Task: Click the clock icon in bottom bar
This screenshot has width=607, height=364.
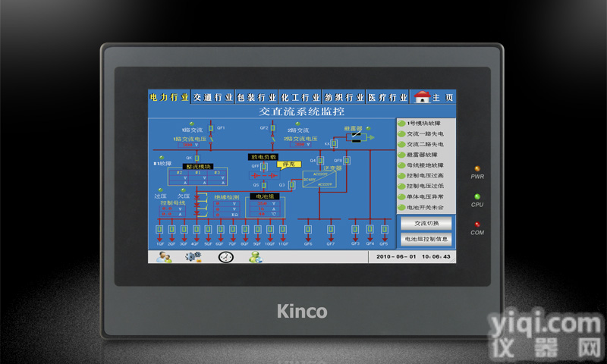Action: 225,257
